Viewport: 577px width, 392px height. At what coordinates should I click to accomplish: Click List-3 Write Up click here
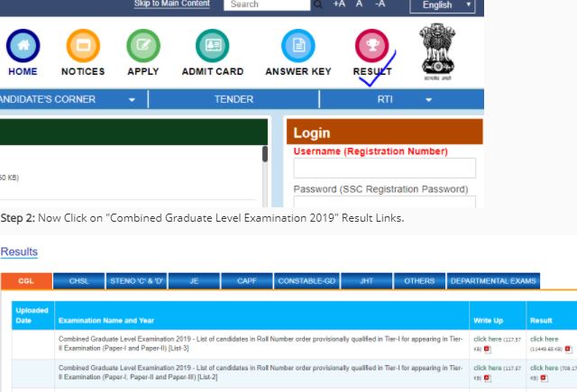487,339
